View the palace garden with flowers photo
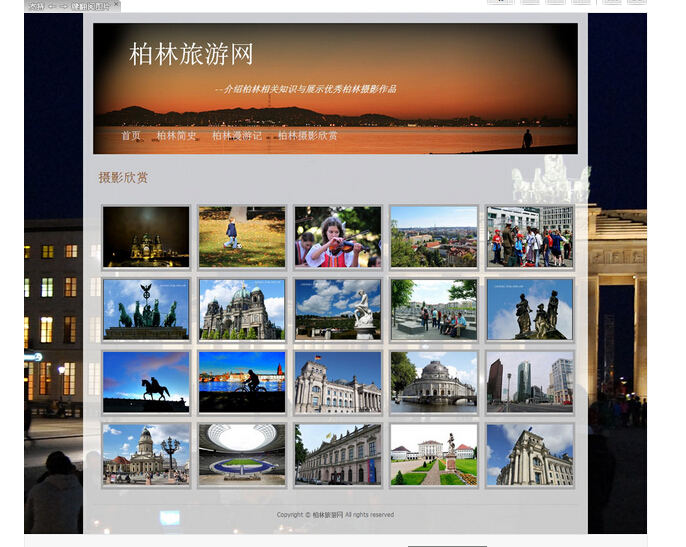Image resolution: width=686 pixels, height=547 pixels. 434,454
